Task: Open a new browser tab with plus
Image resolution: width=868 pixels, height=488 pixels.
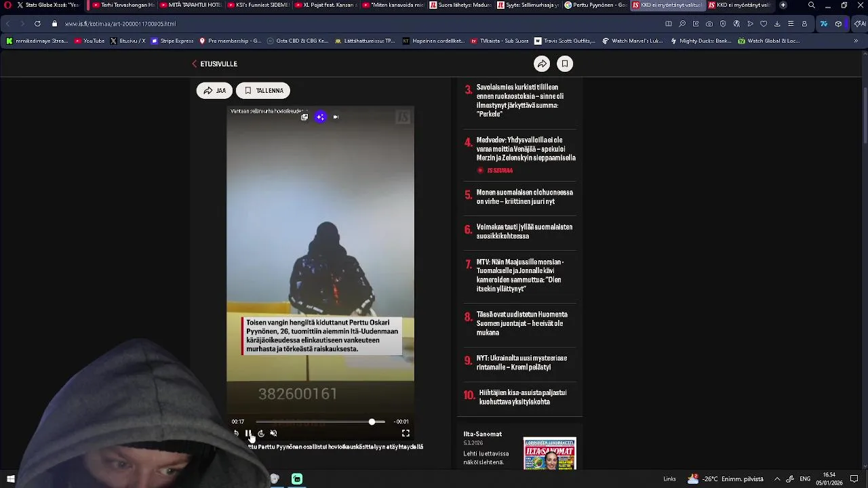Action: [783, 5]
